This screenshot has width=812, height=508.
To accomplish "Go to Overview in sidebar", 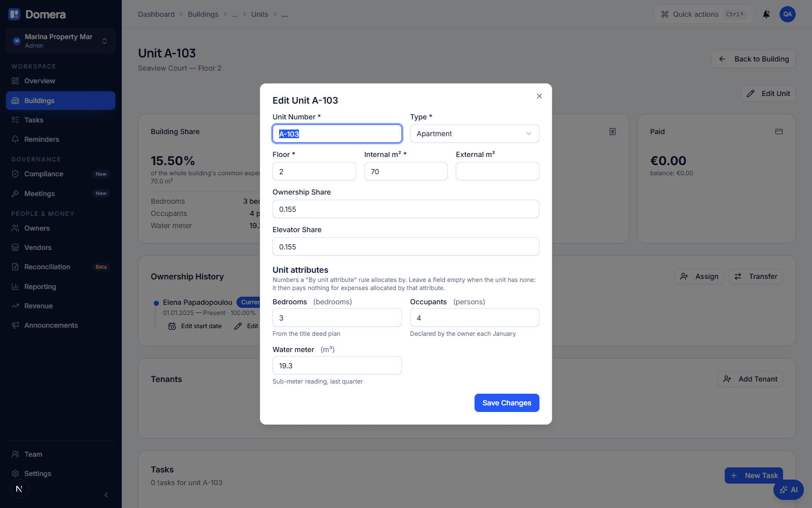I will (x=60, y=81).
